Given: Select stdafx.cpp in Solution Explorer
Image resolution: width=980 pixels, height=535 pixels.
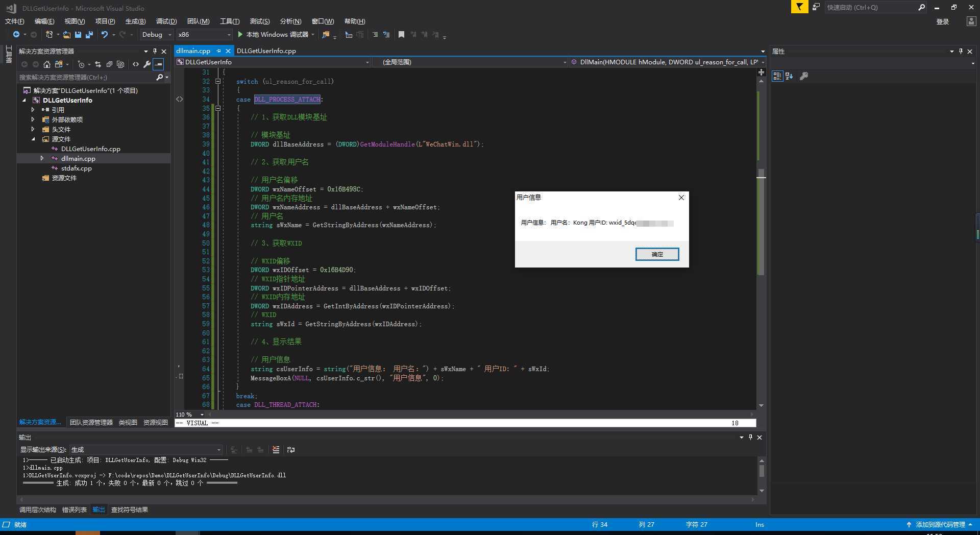Looking at the screenshot, I should pos(77,168).
